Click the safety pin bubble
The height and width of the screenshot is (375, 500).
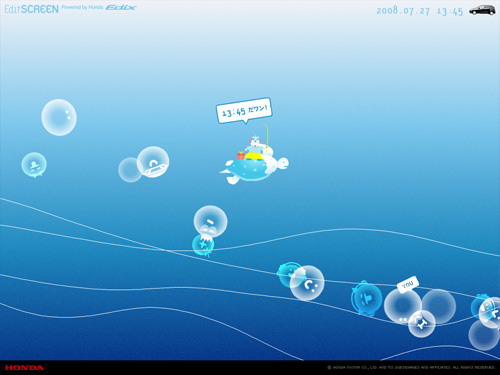pos(153,162)
